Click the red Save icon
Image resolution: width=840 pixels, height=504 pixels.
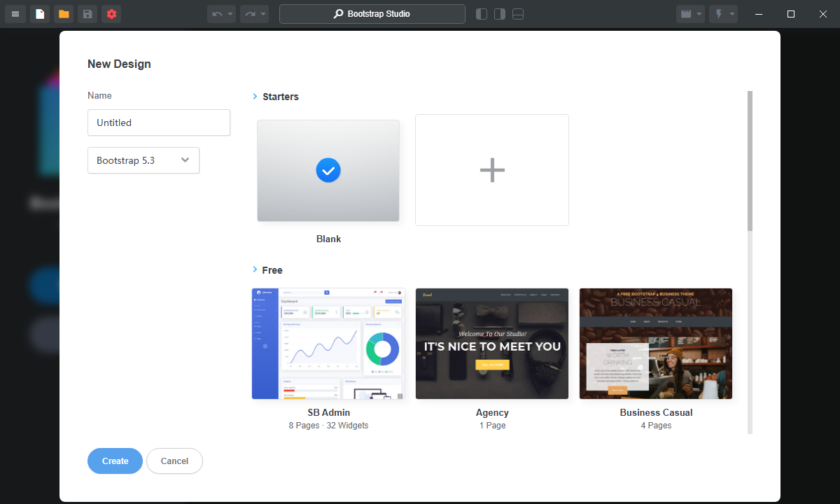click(x=87, y=13)
